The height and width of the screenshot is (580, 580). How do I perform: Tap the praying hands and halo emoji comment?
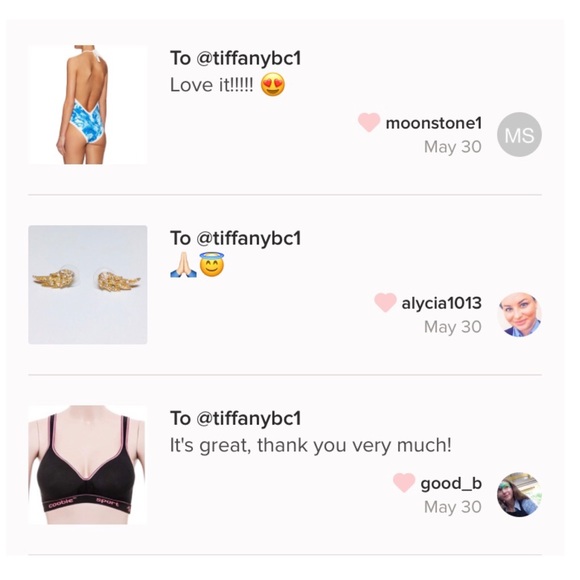tap(197, 265)
